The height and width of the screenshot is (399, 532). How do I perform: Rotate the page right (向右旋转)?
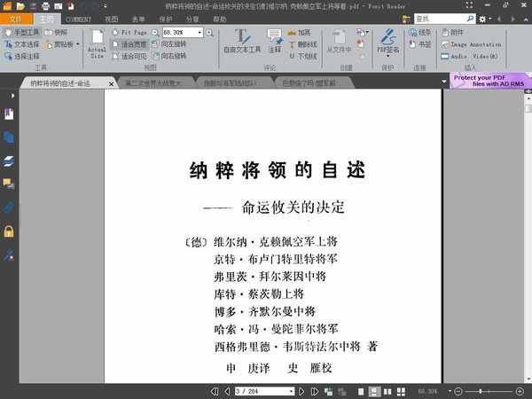pyautogui.click(x=169, y=56)
